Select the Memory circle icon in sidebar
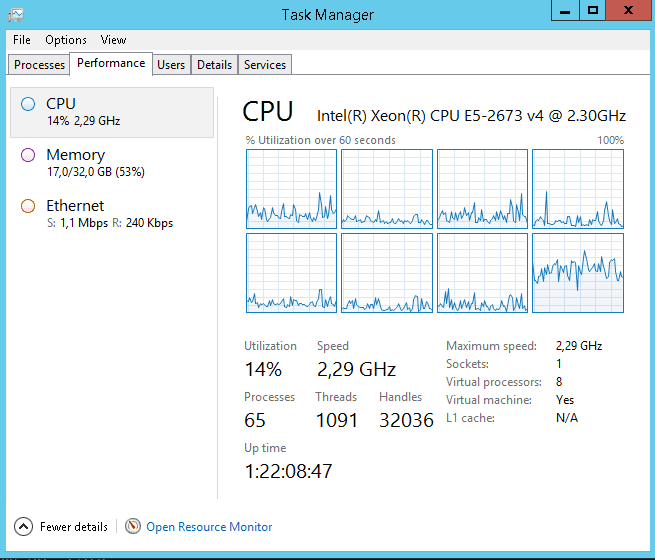Screen dimensions: 655x560 (28, 155)
